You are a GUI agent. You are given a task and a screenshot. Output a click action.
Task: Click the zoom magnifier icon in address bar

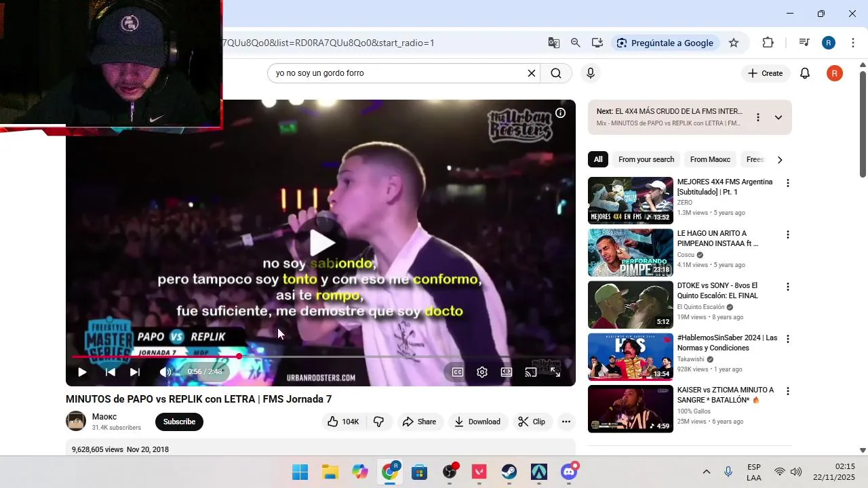click(x=576, y=43)
